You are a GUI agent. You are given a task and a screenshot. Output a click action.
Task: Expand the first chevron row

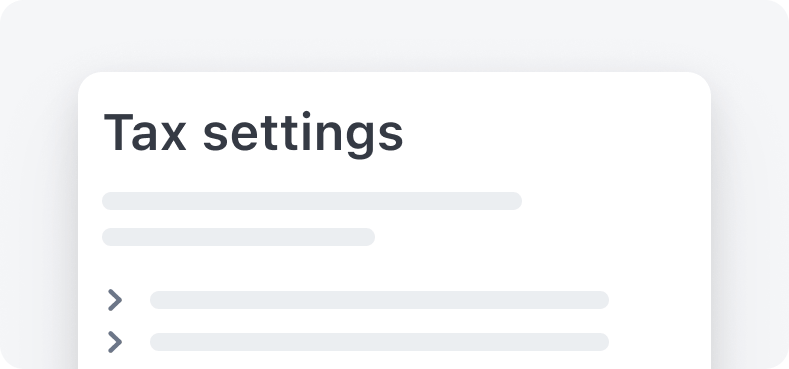click(x=115, y=300)
